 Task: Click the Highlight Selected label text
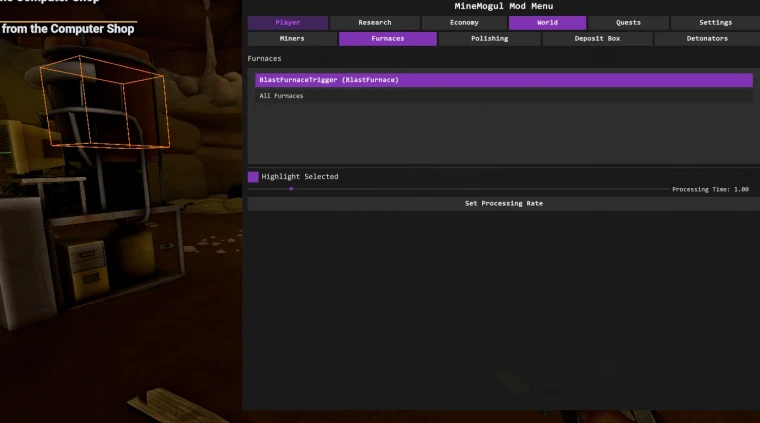[300, 177]
